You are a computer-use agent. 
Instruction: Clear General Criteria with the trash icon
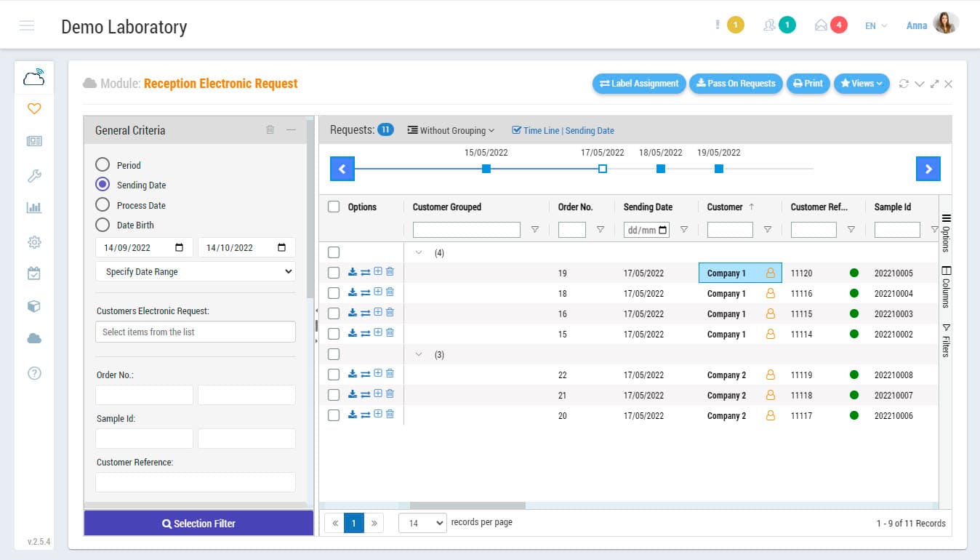point(270,129)
